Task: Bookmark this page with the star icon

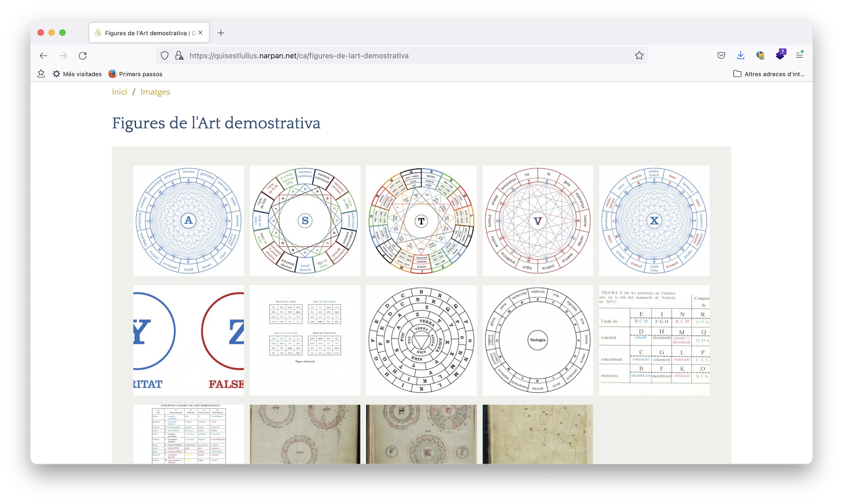Action: (639, 56)
